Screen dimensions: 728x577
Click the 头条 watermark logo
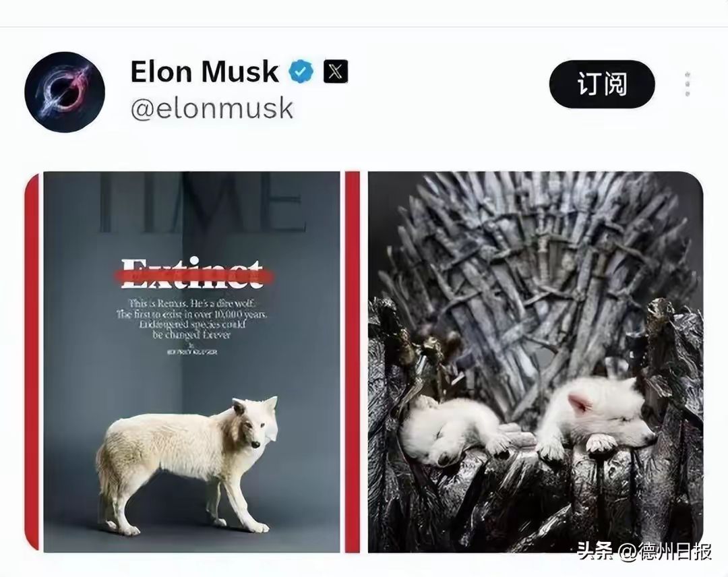(x=596, y=551)
